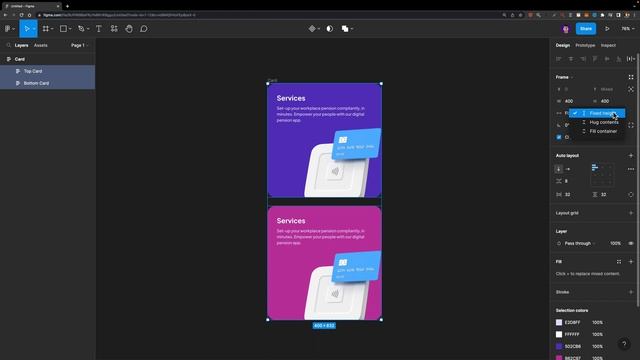Viewport: 640px width, 360px height.
Task: Open a new browser tab
Action: pos(67,6)
